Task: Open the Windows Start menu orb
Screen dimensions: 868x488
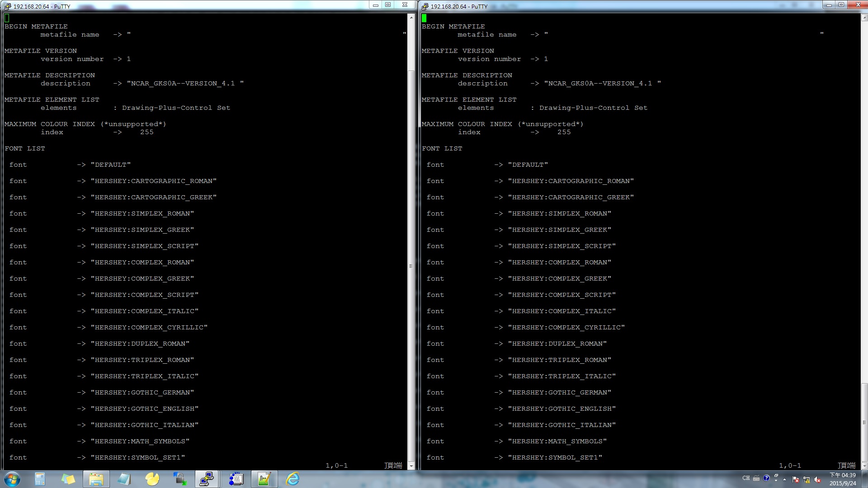Action: tap(12, 479)
